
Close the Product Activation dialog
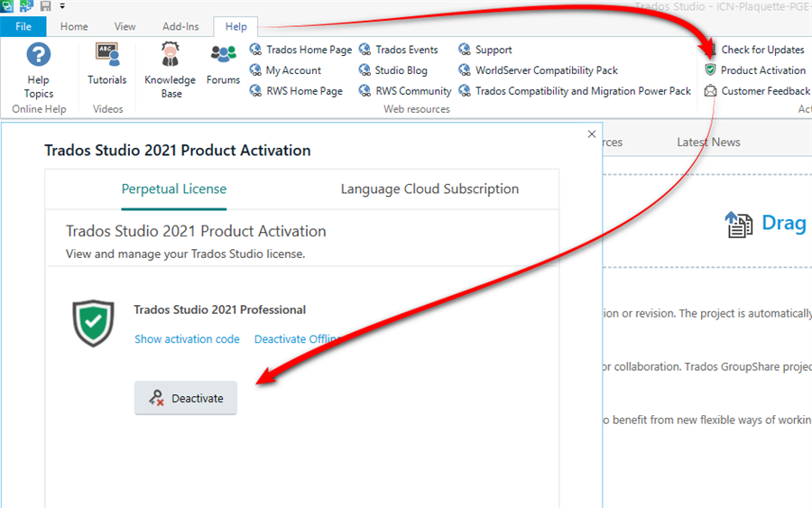(x=592, y=134)
